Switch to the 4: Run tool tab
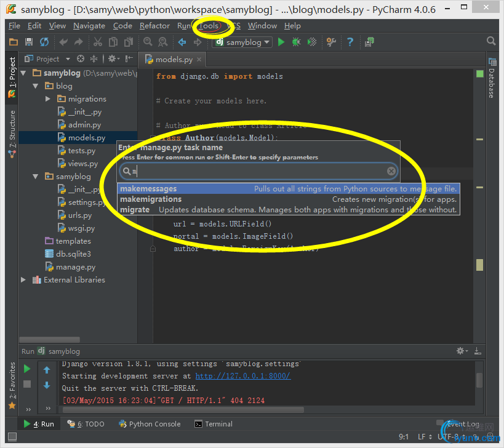This screenshot has height=448, width=504. (x=39, y=424)
